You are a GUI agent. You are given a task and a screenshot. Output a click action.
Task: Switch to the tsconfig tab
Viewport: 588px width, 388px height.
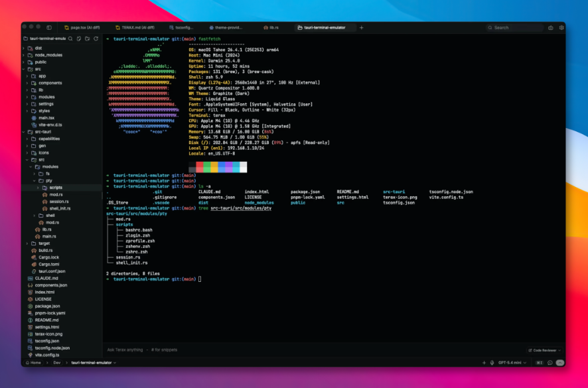pyautogui.click(x=181, y=27)
